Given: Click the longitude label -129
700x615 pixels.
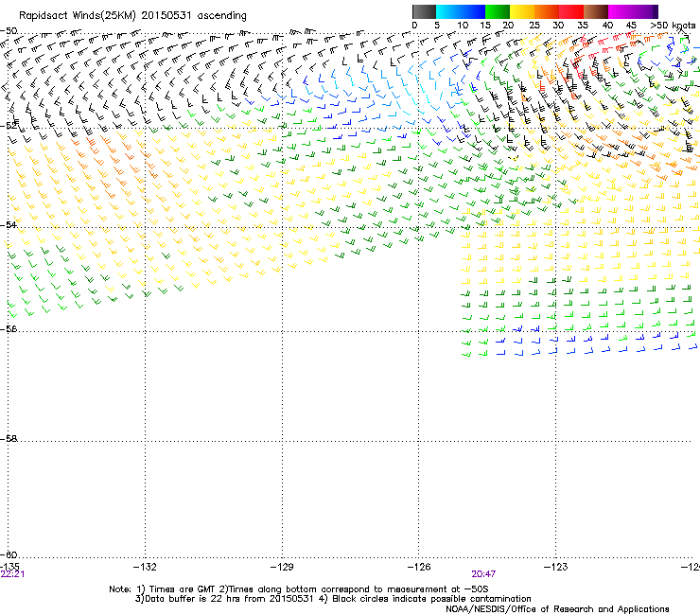Looking at the screenshot, I should point(282,567).
